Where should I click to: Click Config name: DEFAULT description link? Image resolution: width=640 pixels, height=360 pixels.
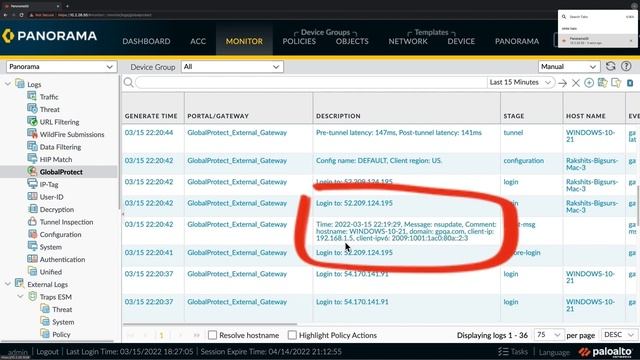pyautogui.click(x=379, y=160)
